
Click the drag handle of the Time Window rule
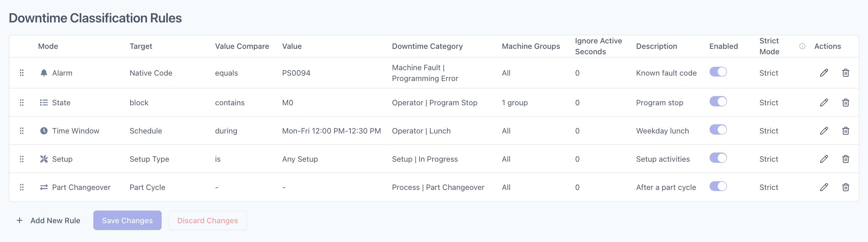click(22, 131)
